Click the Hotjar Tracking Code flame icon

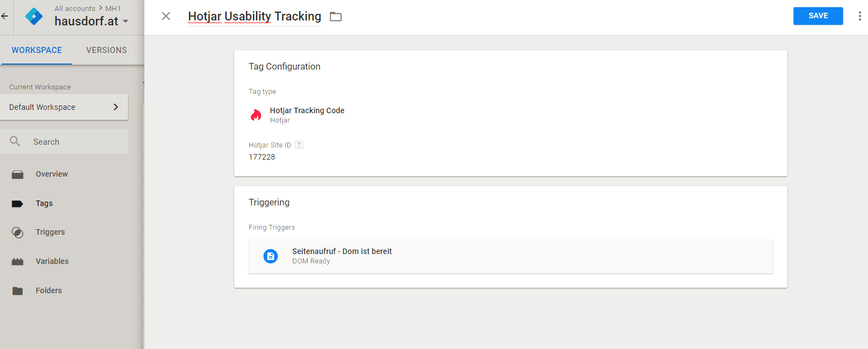click(256, 115)
